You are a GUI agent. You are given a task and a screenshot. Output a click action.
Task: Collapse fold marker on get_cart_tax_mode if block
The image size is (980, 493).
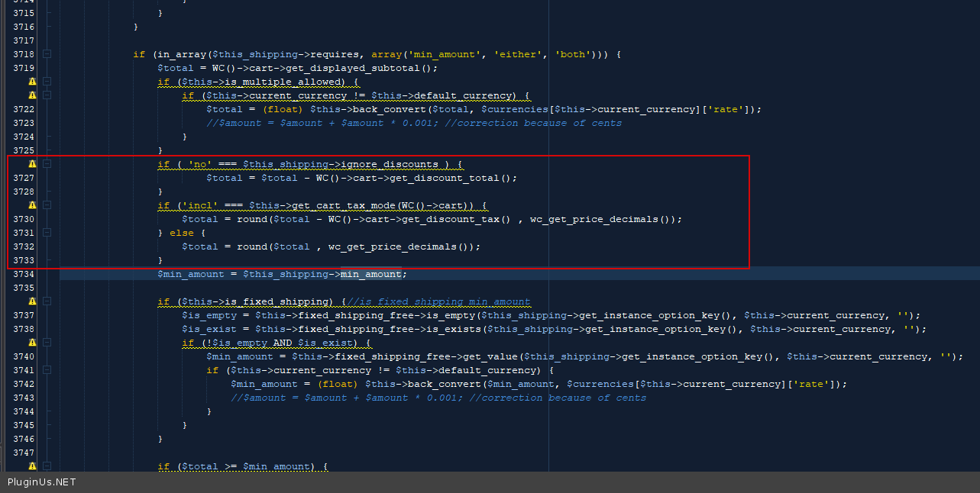pyautogui.click(x=47, y=205)
